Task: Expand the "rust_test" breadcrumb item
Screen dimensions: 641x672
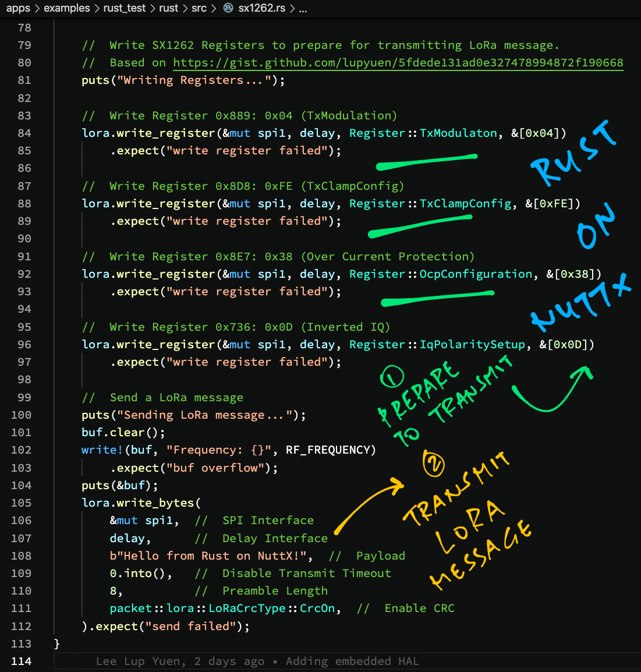Action: 124,8
